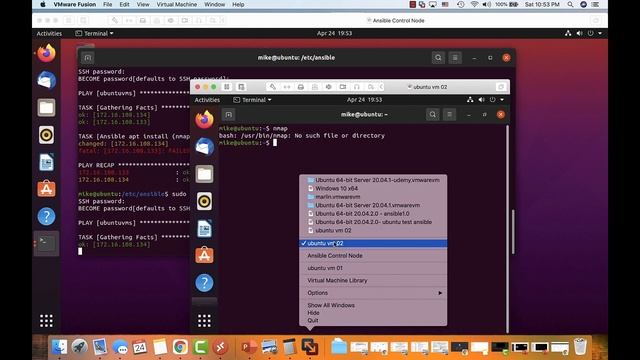
Task: Open Trash in the macOS dock
Action: pyautogui.click(x=580, y=347)
